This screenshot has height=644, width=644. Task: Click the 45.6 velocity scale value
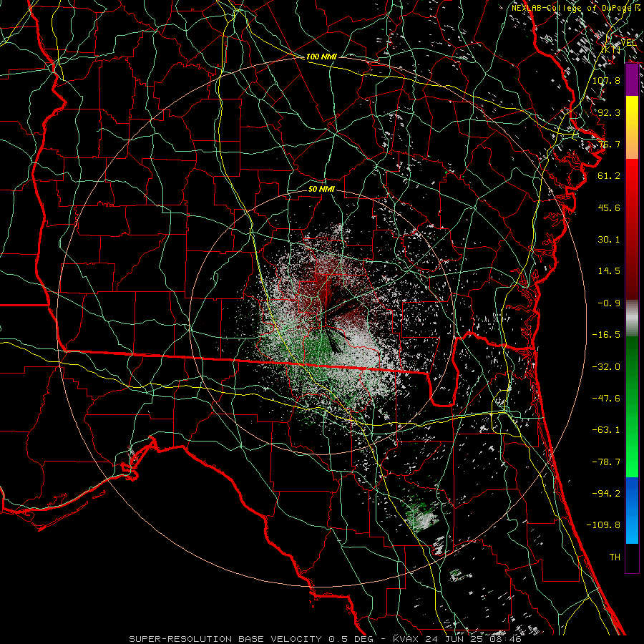[609, 208]
